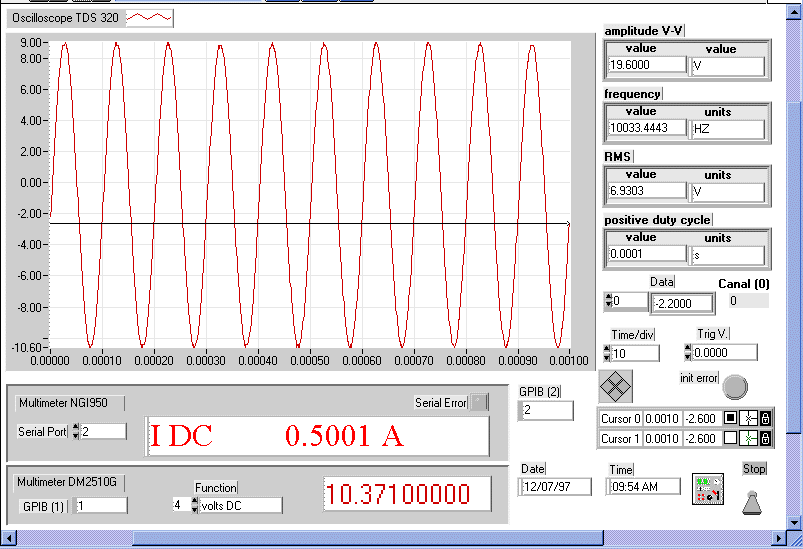Click the 'Cursor 0' name cell

[x=621, y=418]
